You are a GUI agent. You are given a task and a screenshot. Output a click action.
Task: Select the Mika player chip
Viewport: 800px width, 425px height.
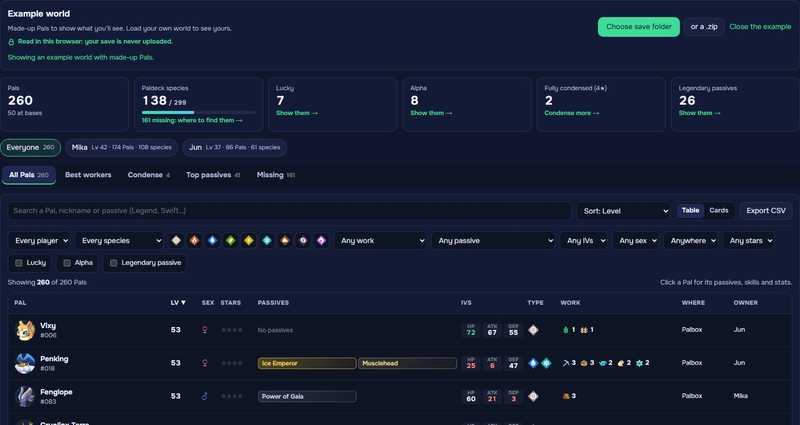coord(121,147)
